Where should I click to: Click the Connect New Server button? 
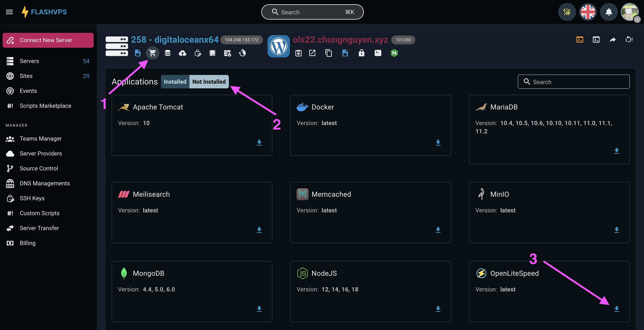(x=48, y=40)
